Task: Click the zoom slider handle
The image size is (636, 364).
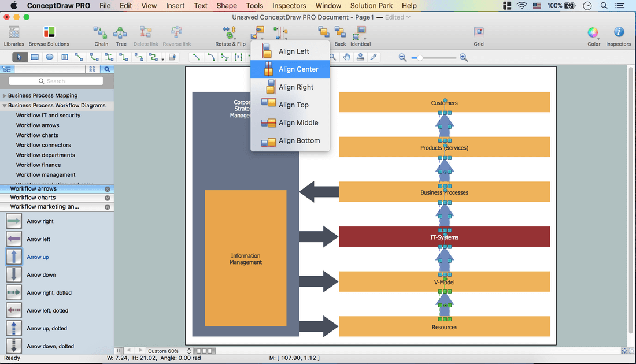Action: [x=420, y=58]
